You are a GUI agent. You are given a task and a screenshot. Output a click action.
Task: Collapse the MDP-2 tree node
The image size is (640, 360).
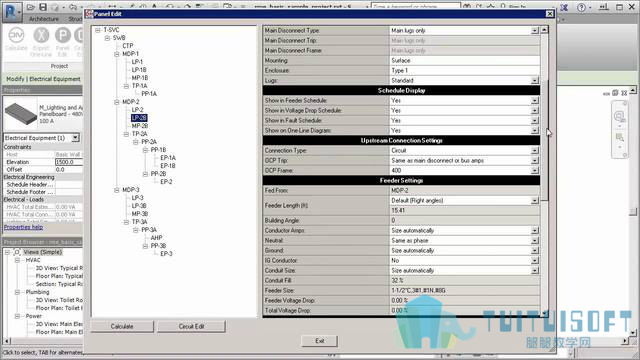pos(116,102)
